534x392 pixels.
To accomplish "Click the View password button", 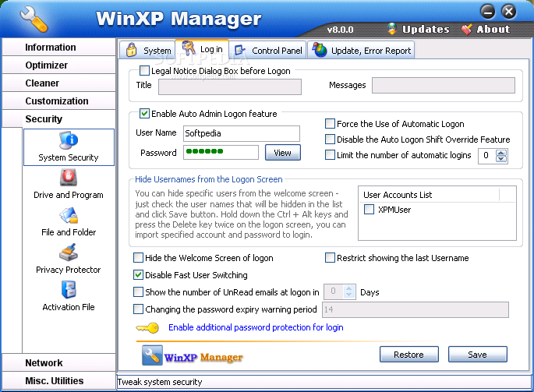I will (x=283, y=152).
